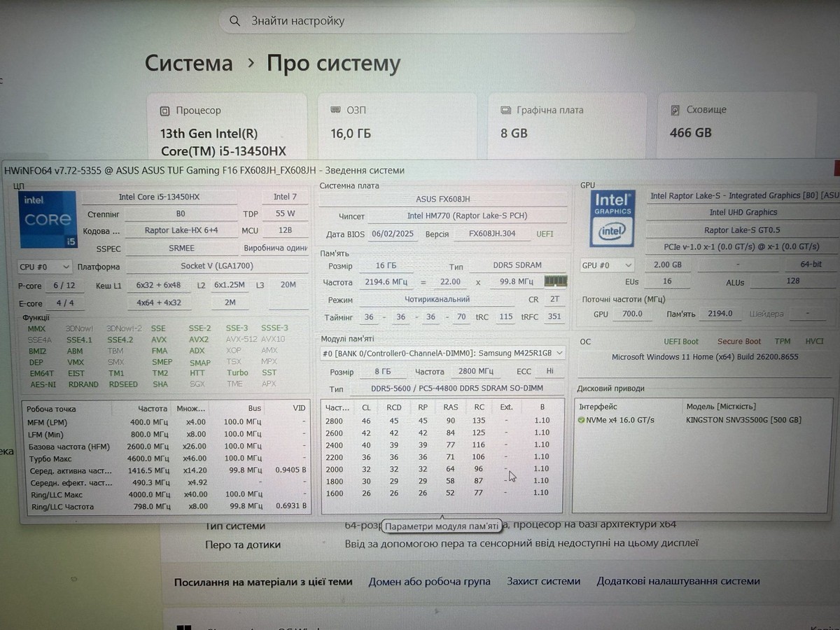Open Домен або робоча група link
Viewport: 840px width, 630px height.
(x=429, y=581)
